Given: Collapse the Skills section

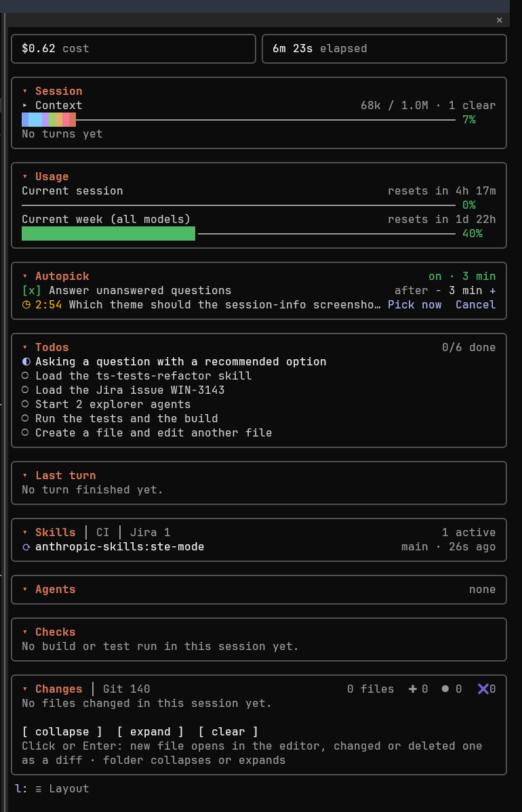Looking at the screenshot, I should click(25, 532).
